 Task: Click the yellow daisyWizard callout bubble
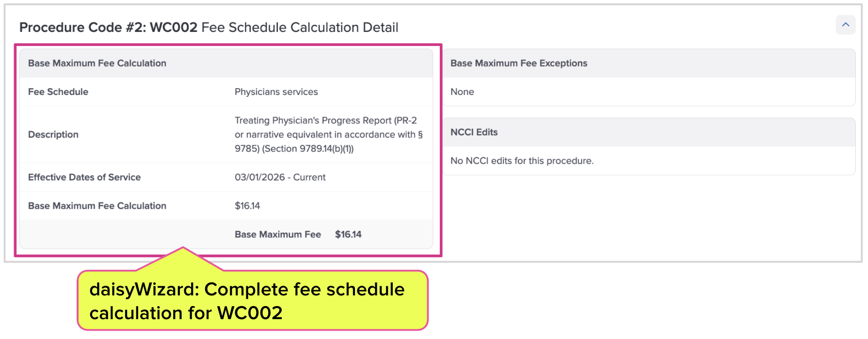click(252, 301)
